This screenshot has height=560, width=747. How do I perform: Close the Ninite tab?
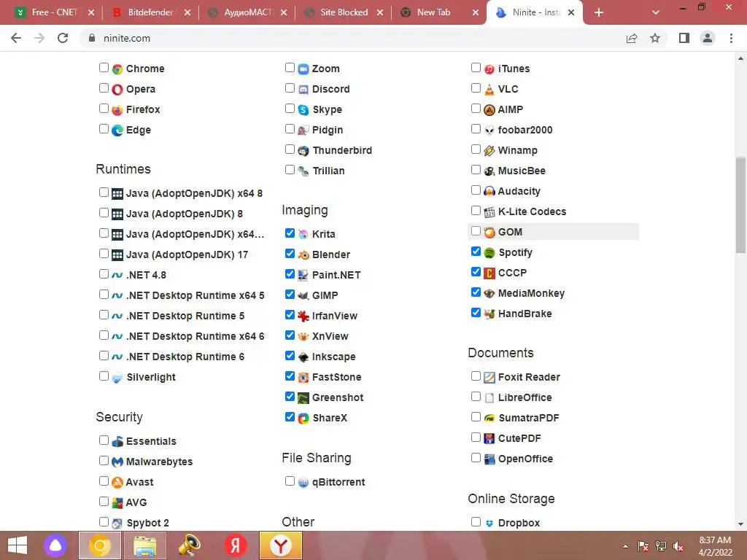point(571,12)
